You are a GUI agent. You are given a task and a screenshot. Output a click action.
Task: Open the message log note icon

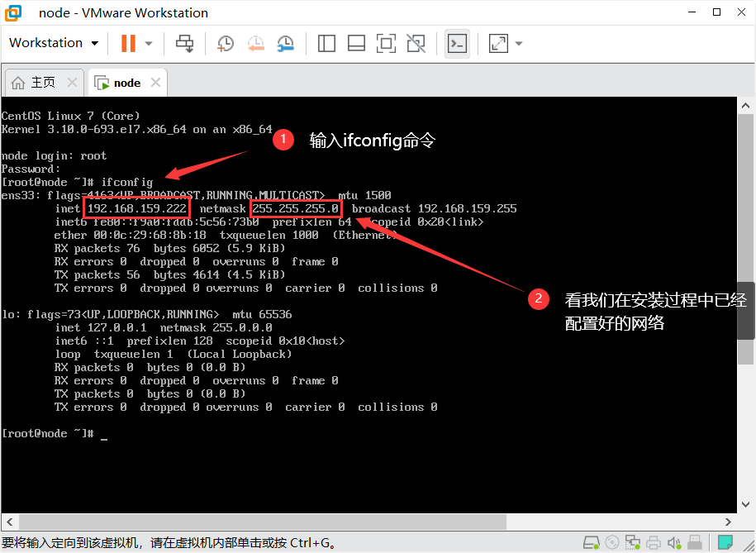pyautogui.click(x=725, y=543)
